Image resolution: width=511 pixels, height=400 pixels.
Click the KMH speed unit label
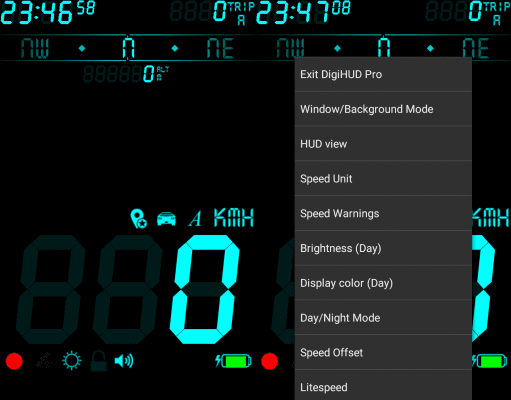(234, 218)
